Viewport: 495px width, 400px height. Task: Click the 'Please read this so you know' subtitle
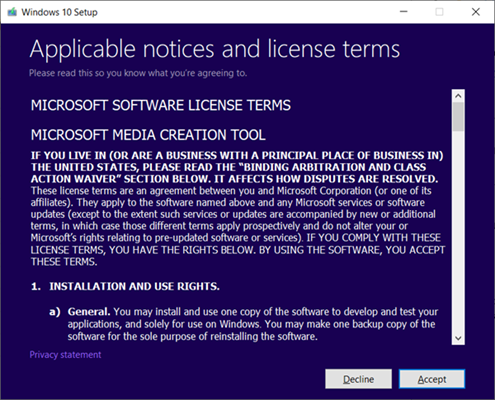click(138, 73)
